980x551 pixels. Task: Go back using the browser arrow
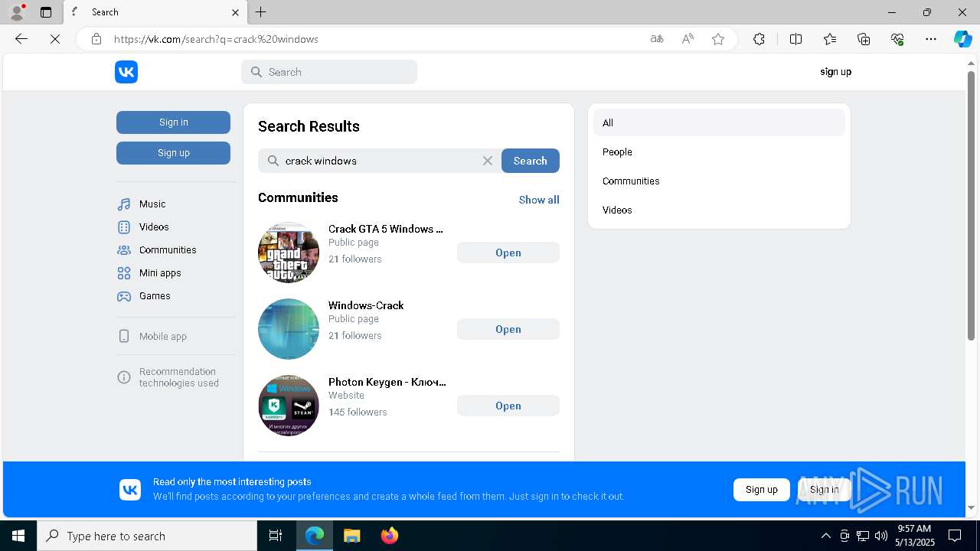point(21,39)
